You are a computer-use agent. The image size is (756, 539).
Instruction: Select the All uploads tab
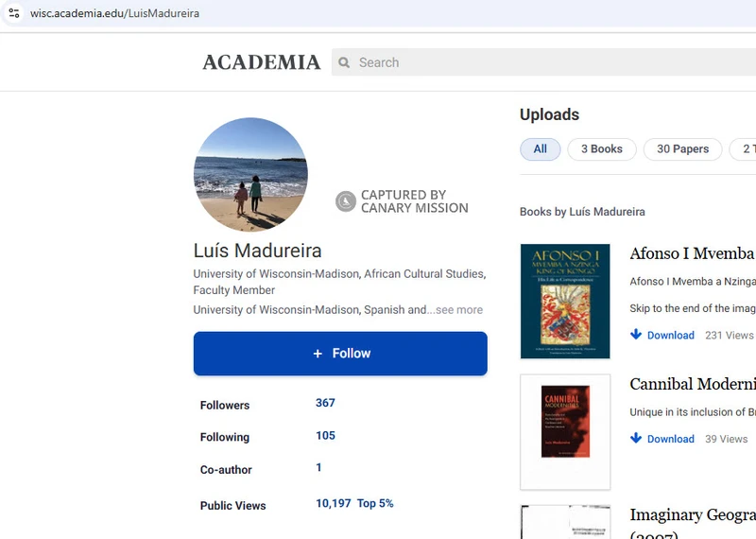tap(540, 149)
